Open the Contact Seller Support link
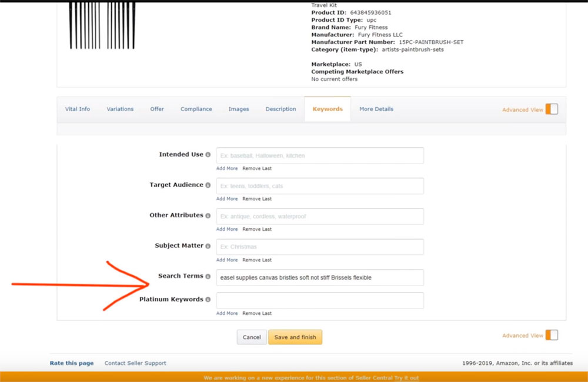The width and height of the screenshot is (588, 382). (135, 363)
